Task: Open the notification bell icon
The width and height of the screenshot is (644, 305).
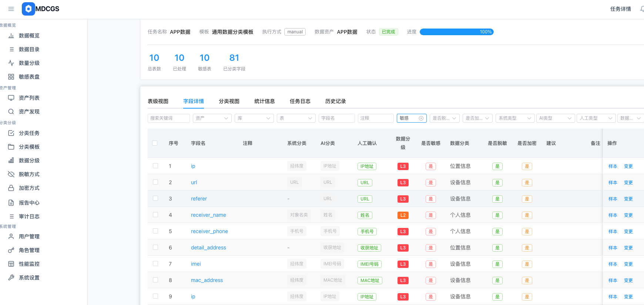Action: (642, 9)
